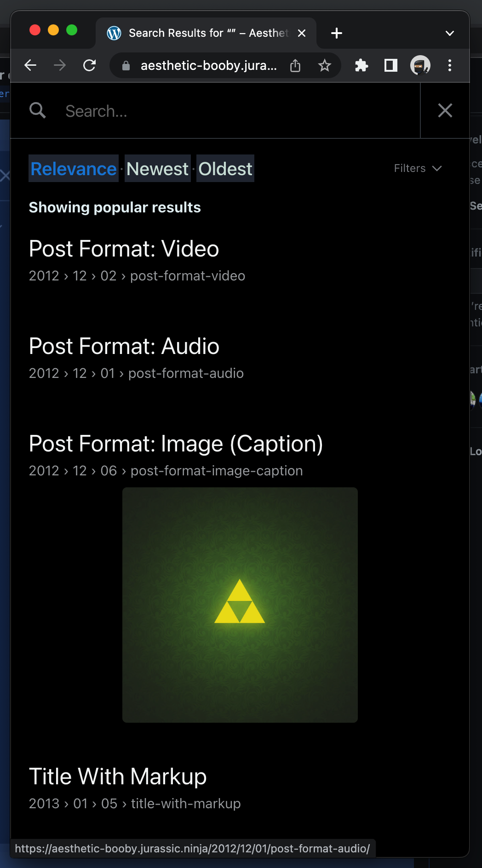Viewport: 482px width, 868px height.
Task: Click the magnifier search icon
Action: [x=38, y=110]
